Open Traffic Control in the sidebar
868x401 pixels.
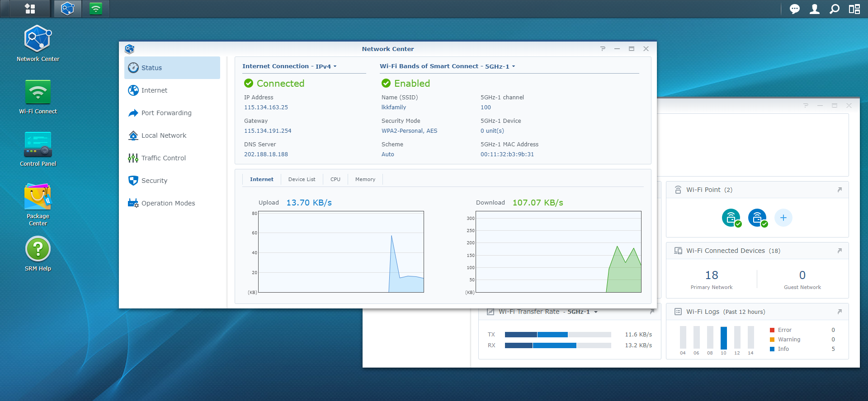coord(172,158)
